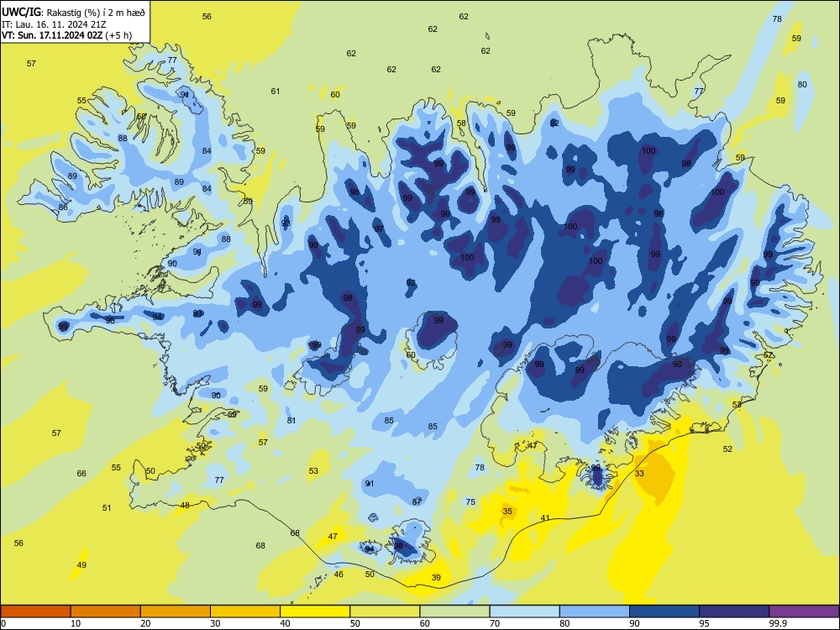This screenshot has width=840, height=630.
Task: Click the humidity value 46 near the south coast
Action: pyautogui.click(x=339, y=575)
